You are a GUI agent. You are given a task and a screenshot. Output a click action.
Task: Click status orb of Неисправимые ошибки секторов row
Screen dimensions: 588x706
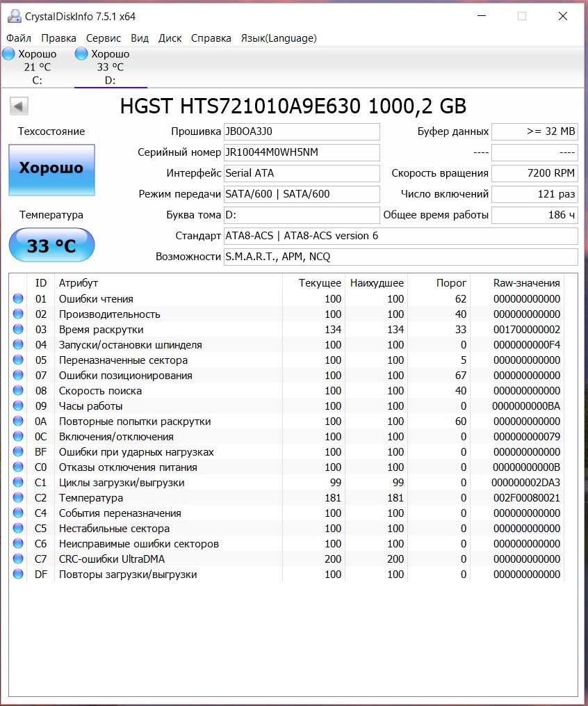[18, 543]
